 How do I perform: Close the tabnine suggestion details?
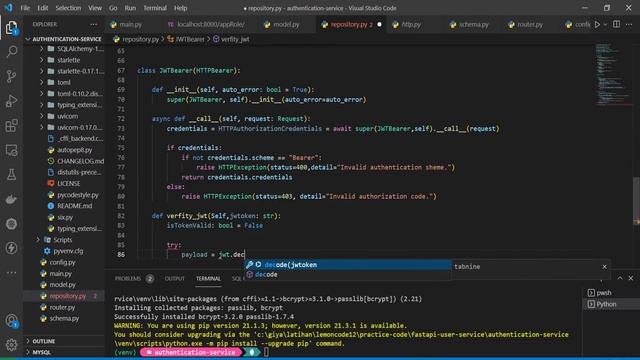click(x=604, y=267)
